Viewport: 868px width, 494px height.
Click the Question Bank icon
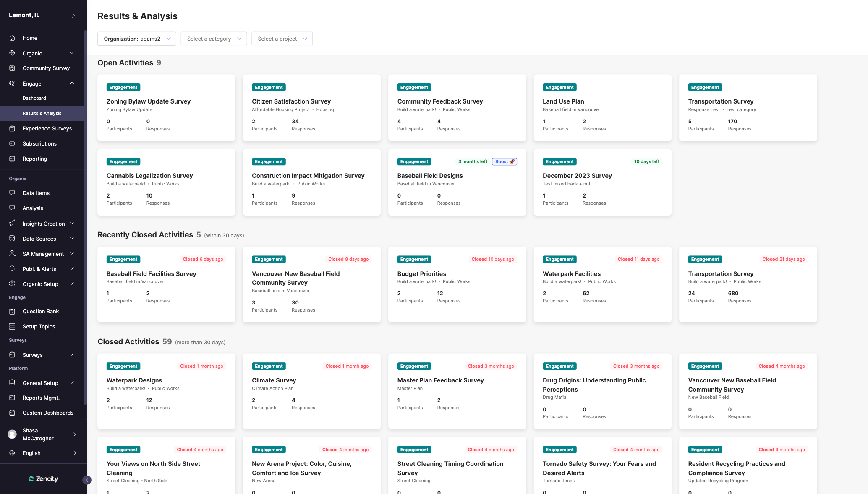tap(12, 311)
